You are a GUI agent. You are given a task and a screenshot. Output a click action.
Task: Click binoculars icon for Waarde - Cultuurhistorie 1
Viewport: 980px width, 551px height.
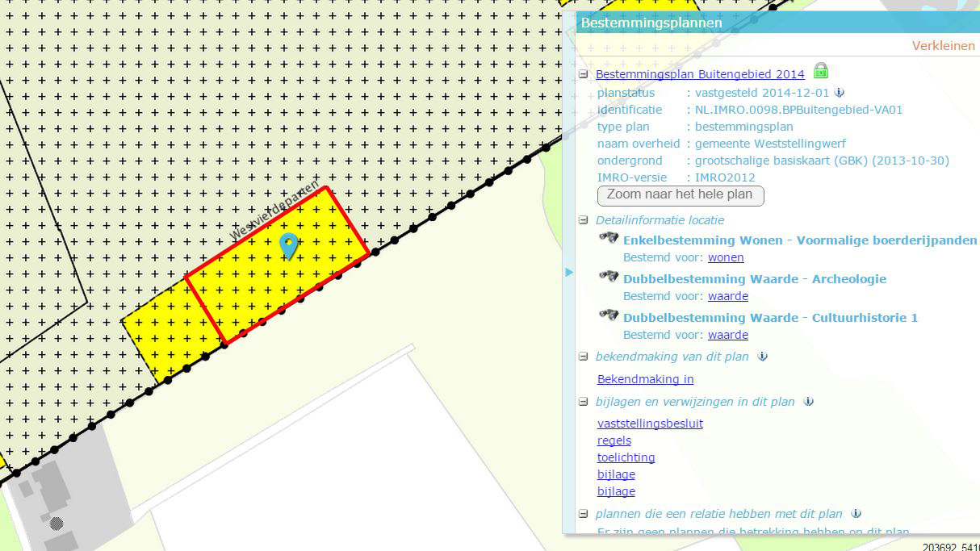[609, 315]
